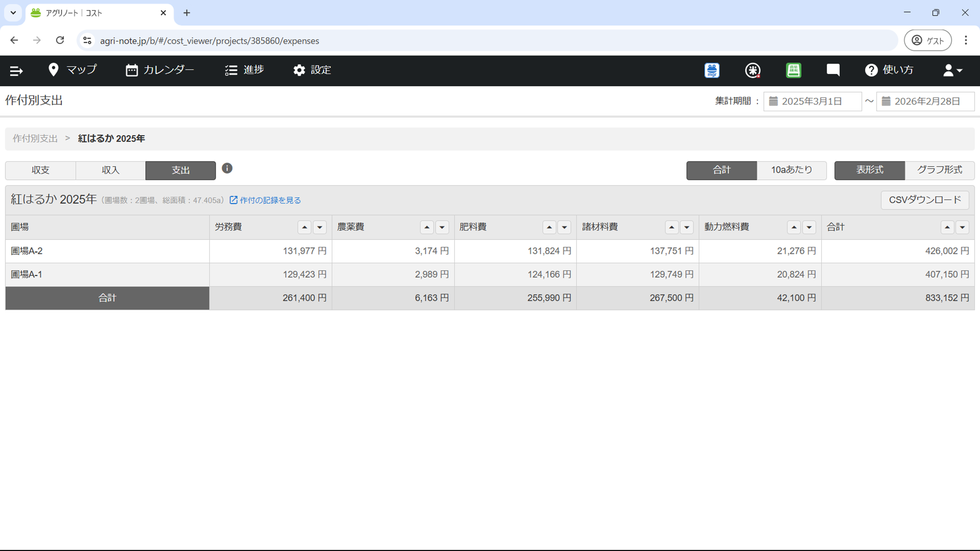The height and width of the screenshot is (551, 980).
Task: Open the chat message bubble icon
Action: [x=833, y=70]
